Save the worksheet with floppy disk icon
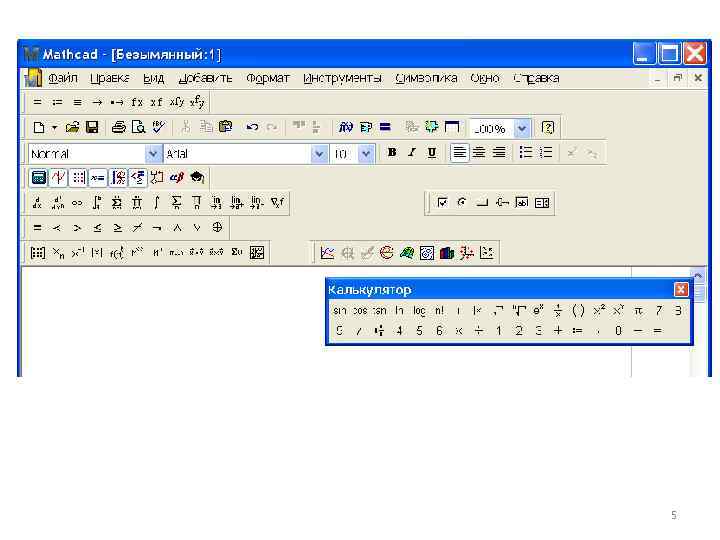720x540 pixels. 92,128
